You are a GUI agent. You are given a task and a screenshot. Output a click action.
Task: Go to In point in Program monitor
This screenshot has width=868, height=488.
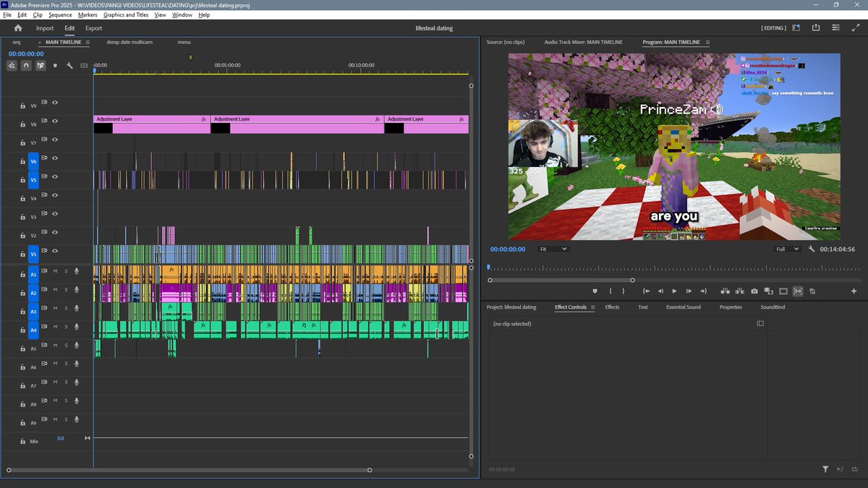(x=646, y=291)
